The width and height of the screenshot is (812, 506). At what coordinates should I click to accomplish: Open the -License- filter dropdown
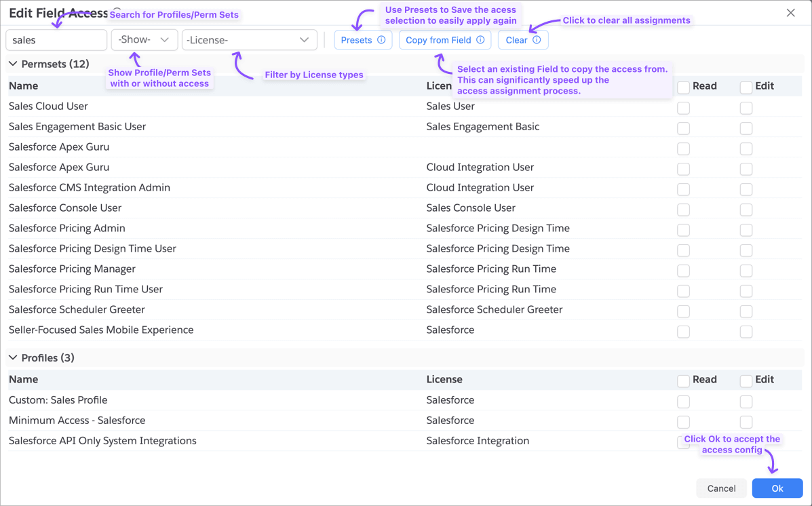click(x=249, y=40)
